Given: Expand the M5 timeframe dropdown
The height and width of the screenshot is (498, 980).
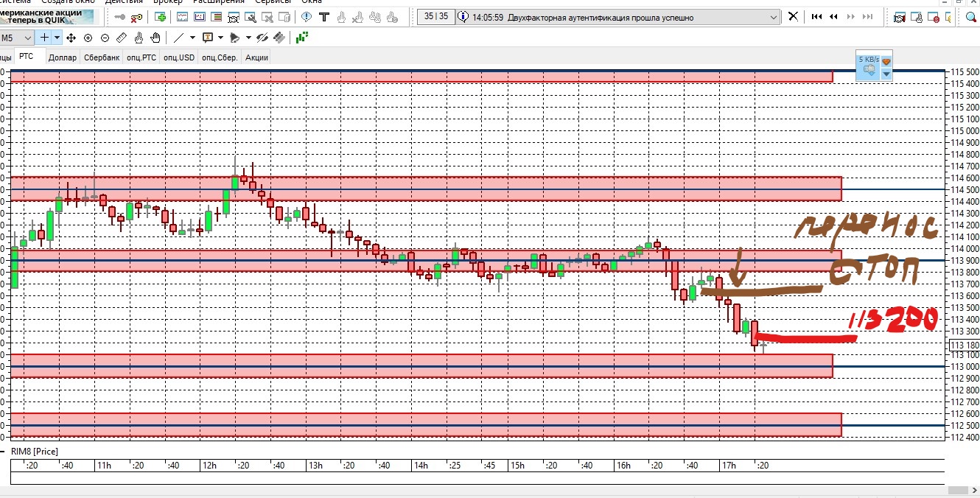Looking at the screenshot, I should pos(28,38).
